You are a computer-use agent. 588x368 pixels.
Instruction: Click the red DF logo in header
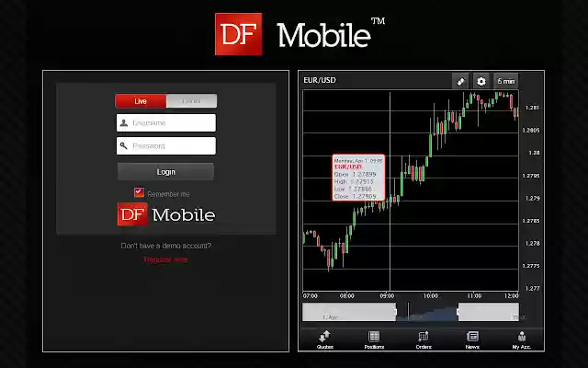(239, 34)
